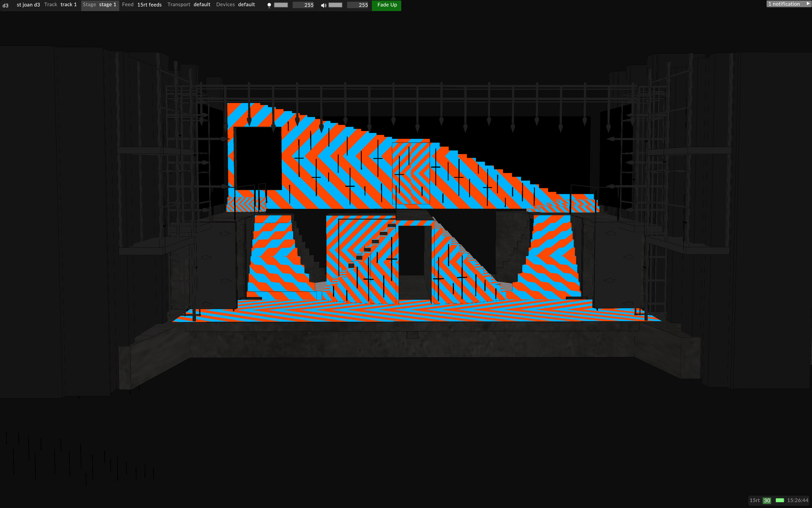Adjust the master volume slider
This screenshot has height=508, width=812.
click(x=335, y=5)
